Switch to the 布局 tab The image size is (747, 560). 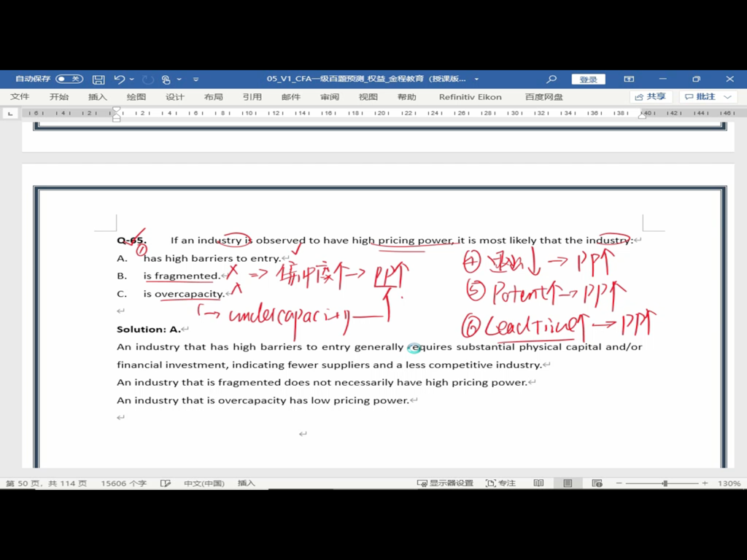pos(214,97)
